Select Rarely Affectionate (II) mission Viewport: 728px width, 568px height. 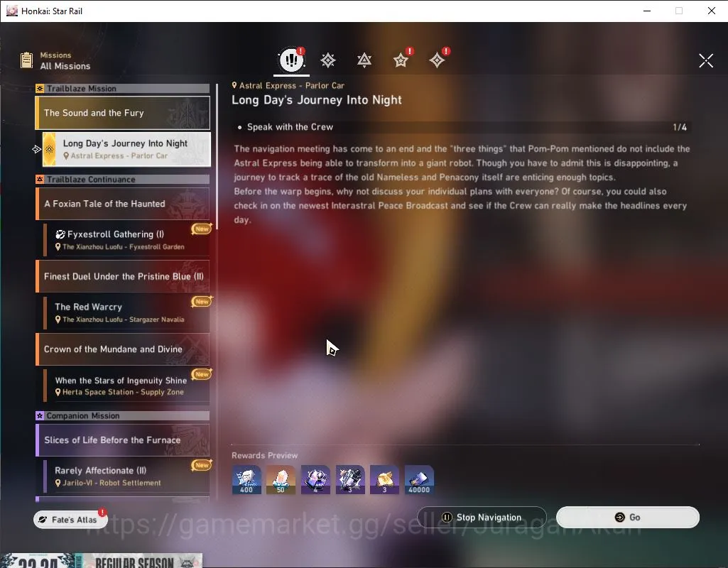tap(126, 476)
